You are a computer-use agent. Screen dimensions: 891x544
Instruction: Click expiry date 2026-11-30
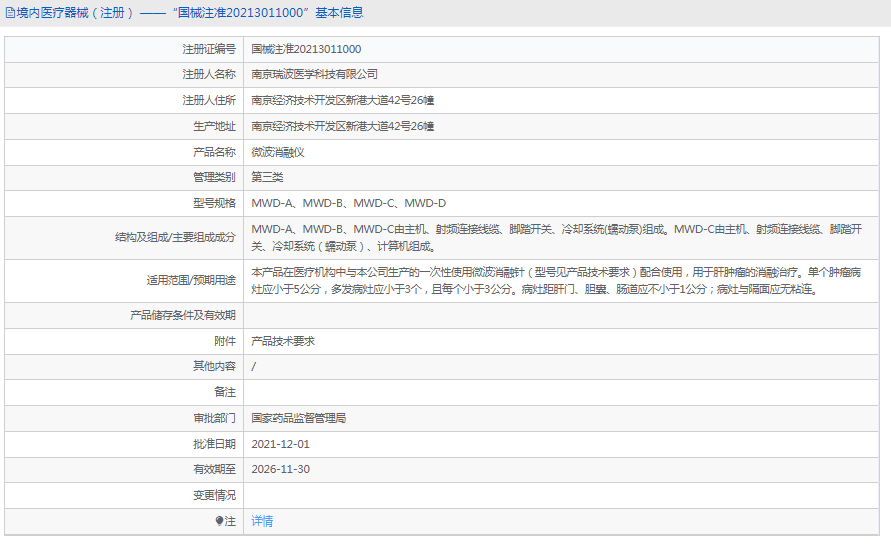(280, 470)
